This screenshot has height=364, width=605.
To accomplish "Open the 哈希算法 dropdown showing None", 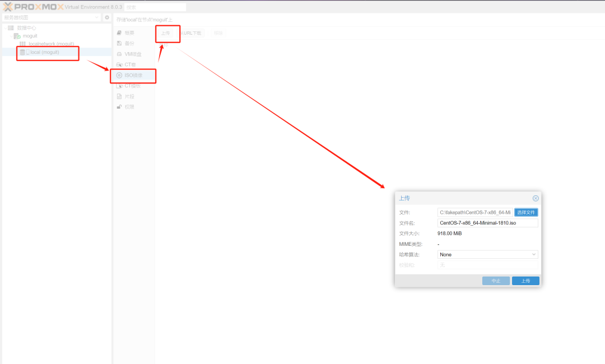I will point(488,254).
